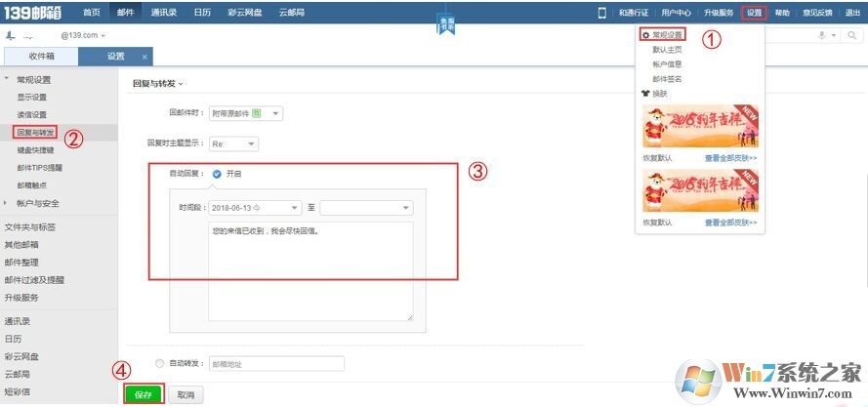Screen dimensions: 868x407
Task: Select the 自动转发 radio button
Action: click(160, 364)
